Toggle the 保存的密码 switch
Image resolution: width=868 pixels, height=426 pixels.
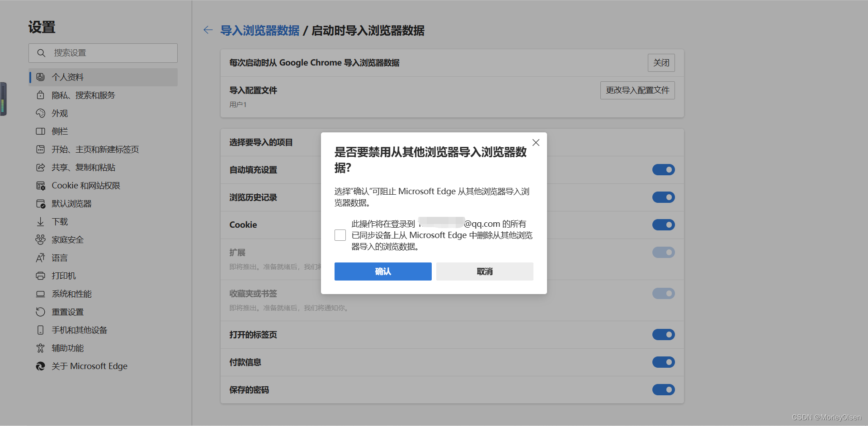(663, 390)
